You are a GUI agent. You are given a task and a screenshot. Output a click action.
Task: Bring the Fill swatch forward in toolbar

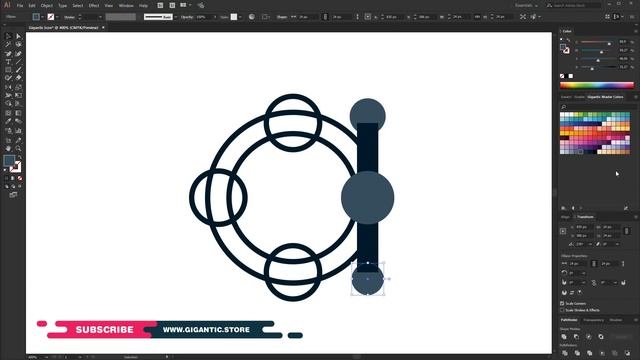(x=9, y=160)
